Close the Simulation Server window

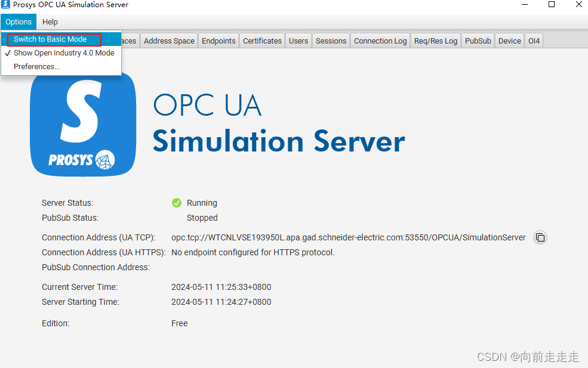578,5
